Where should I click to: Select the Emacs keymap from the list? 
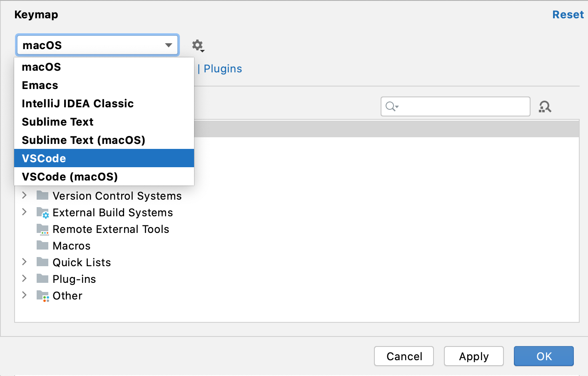coord(40,85)
